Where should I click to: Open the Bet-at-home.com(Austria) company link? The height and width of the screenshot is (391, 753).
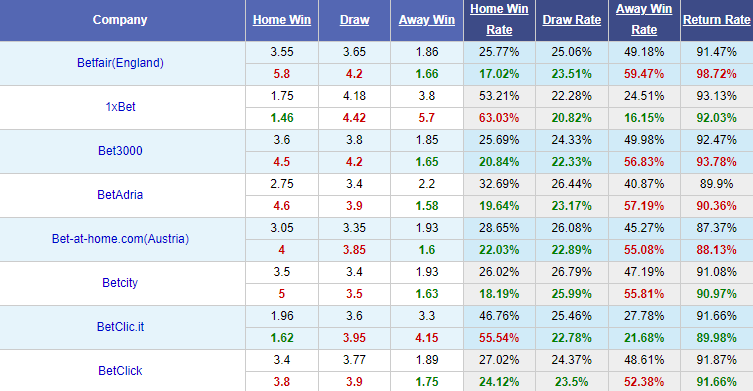click(x=120, y=239)
